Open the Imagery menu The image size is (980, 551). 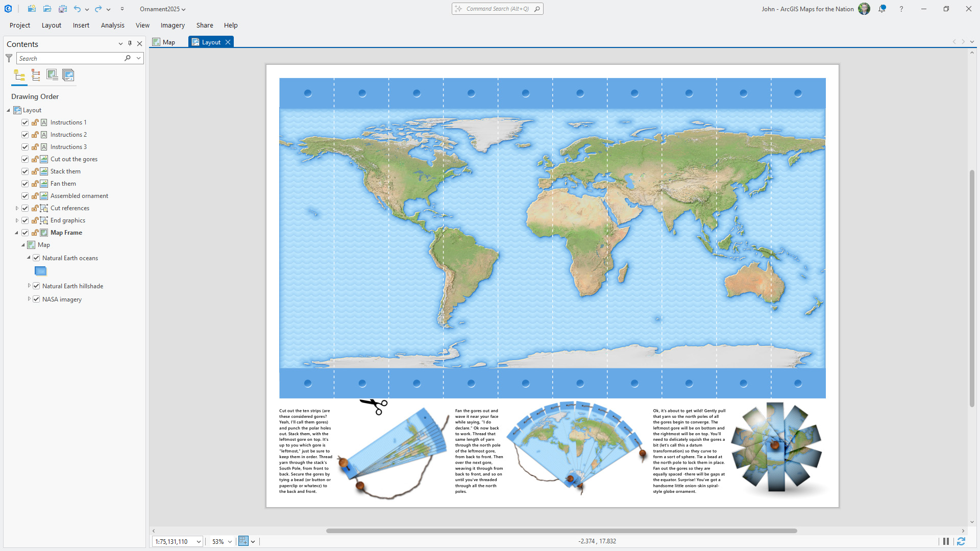point(173,25)
